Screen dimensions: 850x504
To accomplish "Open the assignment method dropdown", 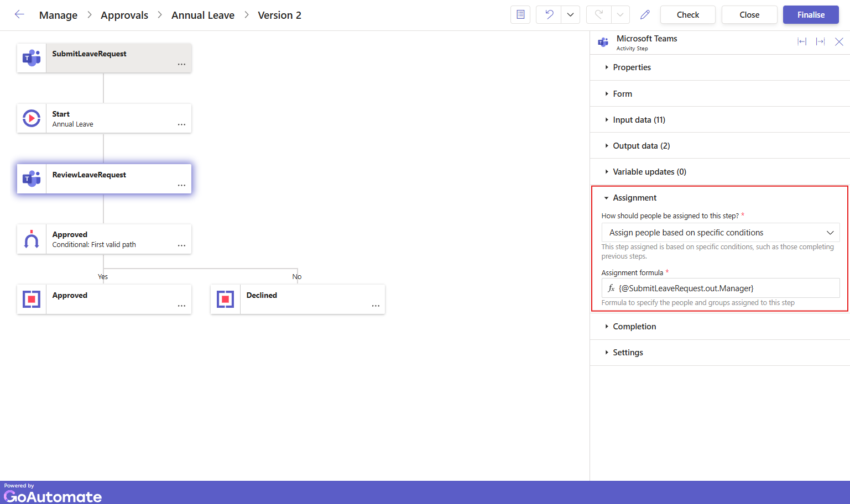I will (x=720, y=233).
